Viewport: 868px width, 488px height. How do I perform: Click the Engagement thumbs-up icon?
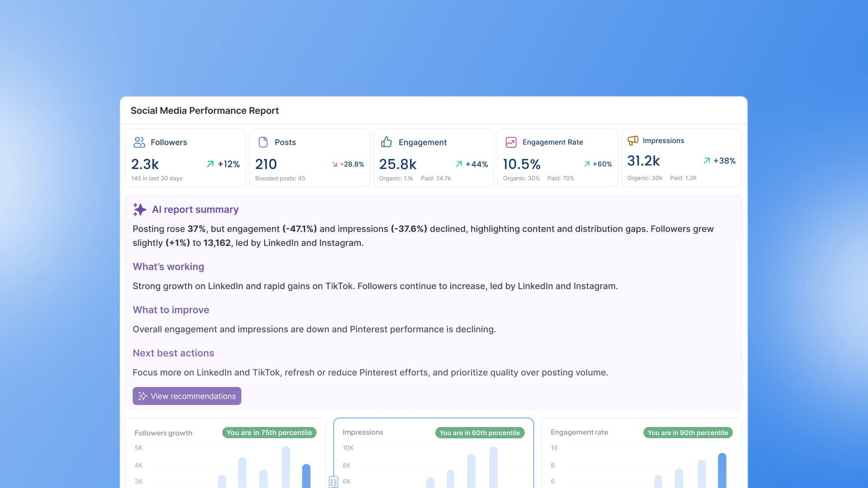[387, 142]
